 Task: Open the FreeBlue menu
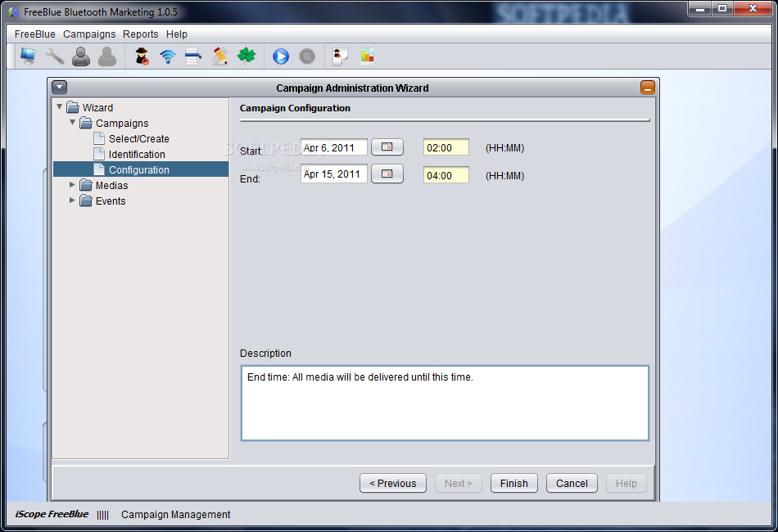[34, 34]
